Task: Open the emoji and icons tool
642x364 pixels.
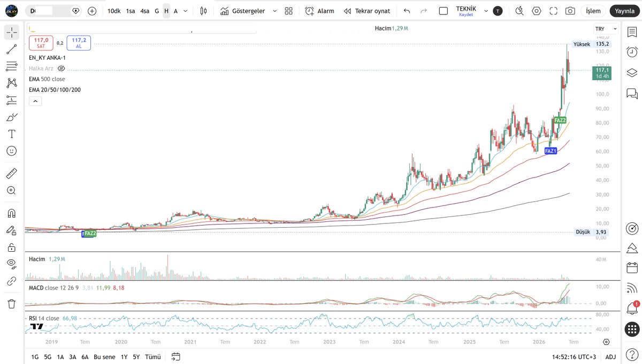Action: 11,151
